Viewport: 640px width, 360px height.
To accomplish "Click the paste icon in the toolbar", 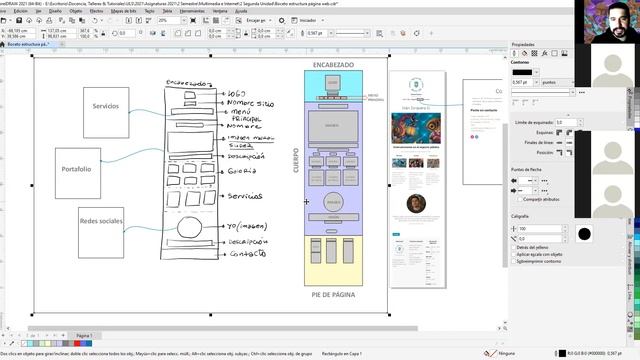I will [82, 20].
